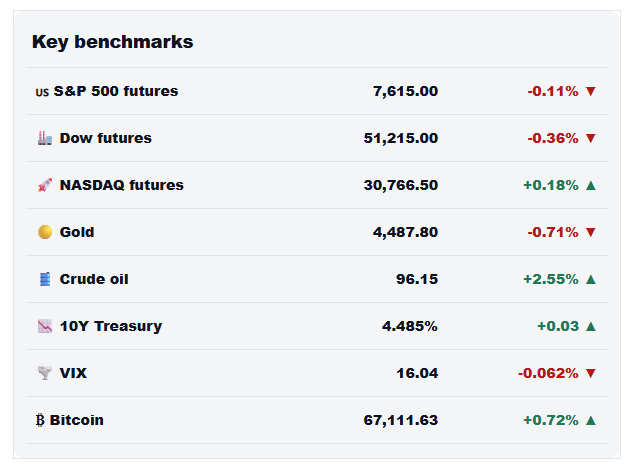Click the oil barrel icon beside Crude oil
This screenshot has height=466, width=633.
(45, 279)
